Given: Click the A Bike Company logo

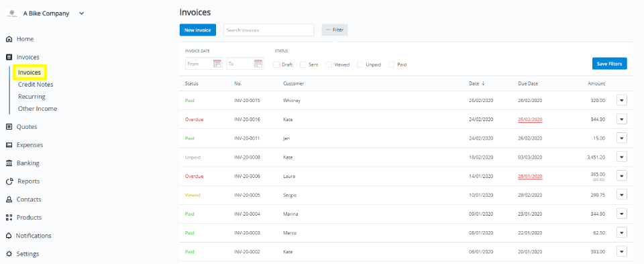Looking at the screenshot, I should (11, 13).
